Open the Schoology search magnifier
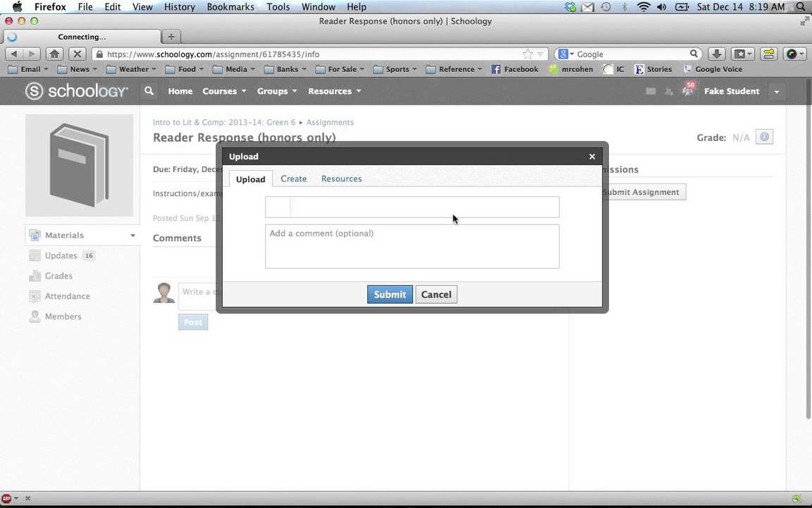This screenshot has height=508, width=812. [149, 91]
